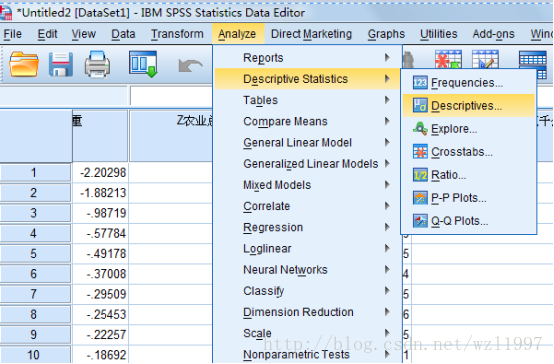This screenshot has width=554, height=364.
Task: Choose Explore... from the submenu
Action: point(469,129)
